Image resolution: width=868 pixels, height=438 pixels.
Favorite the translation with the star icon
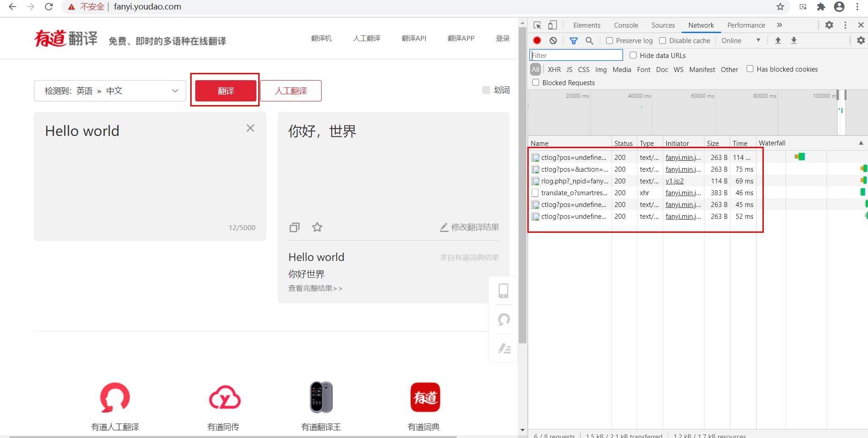pos(317,227)
